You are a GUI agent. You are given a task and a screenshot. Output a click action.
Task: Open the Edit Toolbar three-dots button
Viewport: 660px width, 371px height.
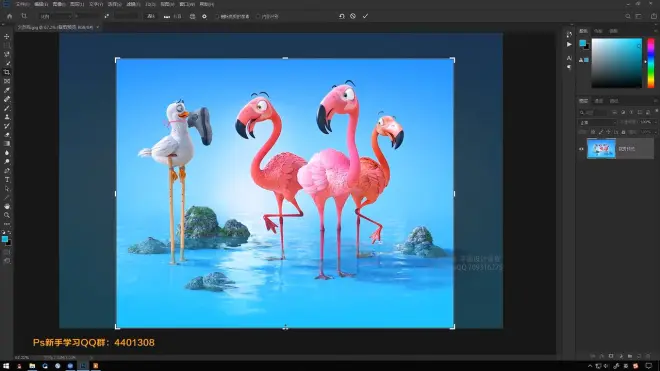coord(7,224)
